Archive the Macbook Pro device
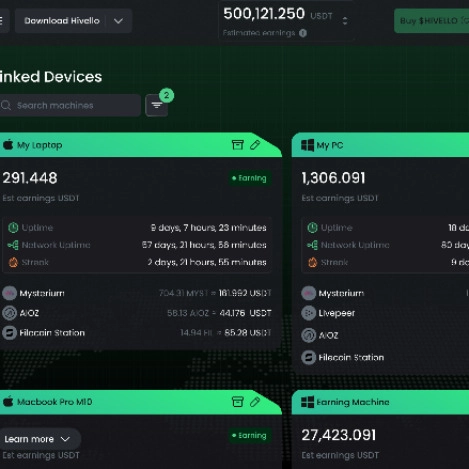This screenshot has width=469, height=469. pyautogui.click(x=237, y=402)
